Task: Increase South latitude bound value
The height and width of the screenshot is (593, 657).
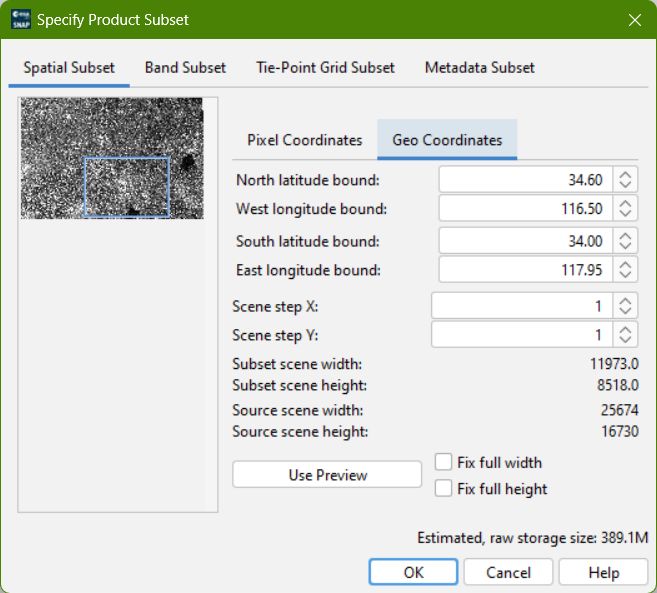Action: [625, 236]
